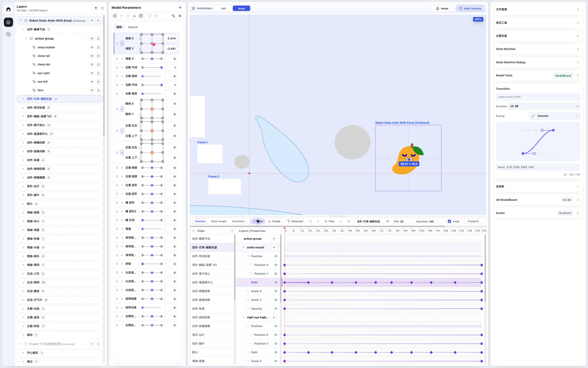
Task: Open the Layers stack icon in left sidebar
Action: click(x=8, y=22)
